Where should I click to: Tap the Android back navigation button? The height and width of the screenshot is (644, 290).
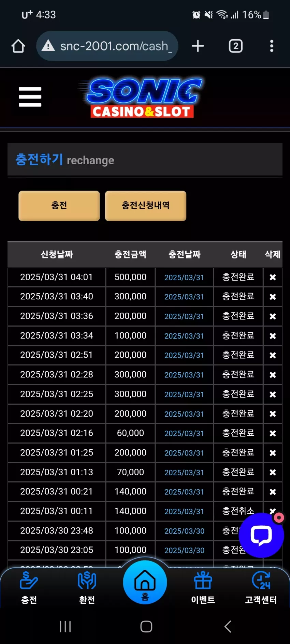click(228, 626)
